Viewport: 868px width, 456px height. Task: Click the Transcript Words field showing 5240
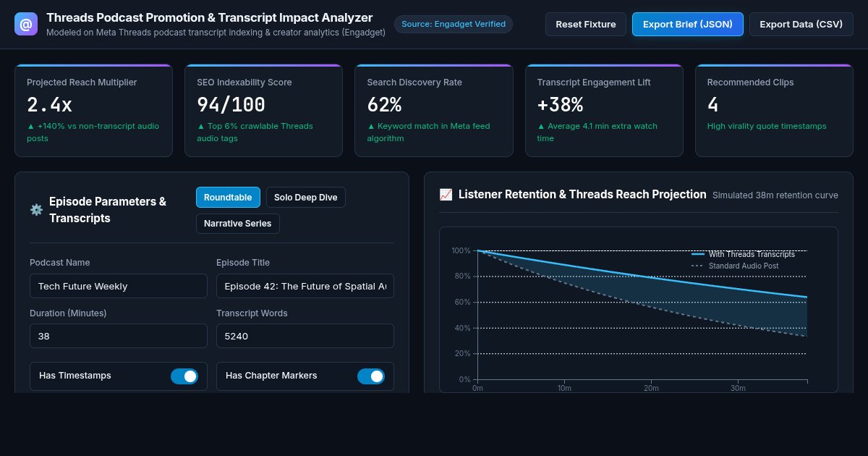pos(305,336)
